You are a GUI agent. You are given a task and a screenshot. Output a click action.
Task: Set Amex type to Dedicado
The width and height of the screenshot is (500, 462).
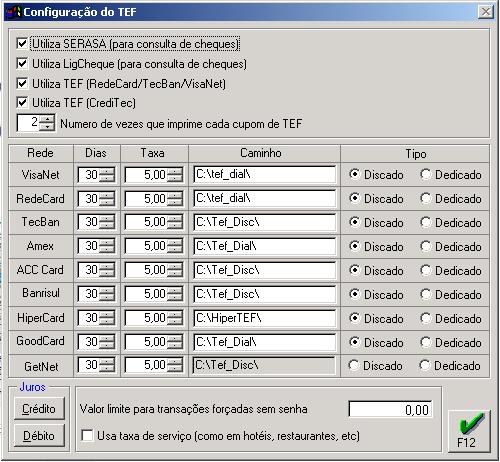[426, 246]
